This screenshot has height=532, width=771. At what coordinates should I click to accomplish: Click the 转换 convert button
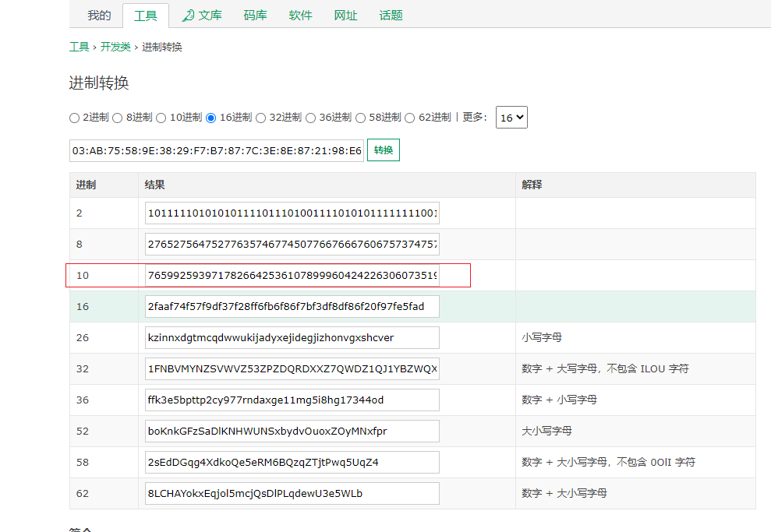(x=384, y=150)
